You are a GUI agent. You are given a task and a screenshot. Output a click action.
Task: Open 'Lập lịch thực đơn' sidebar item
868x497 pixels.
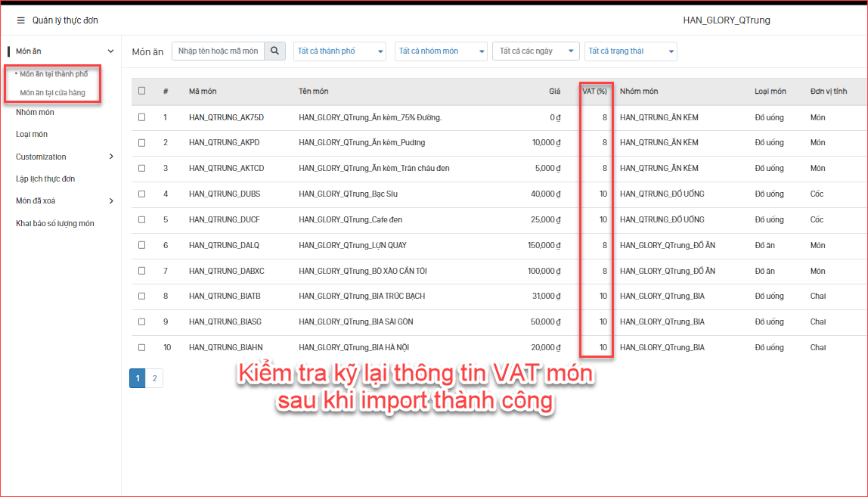pyautogui.click(x=45, y=179)
